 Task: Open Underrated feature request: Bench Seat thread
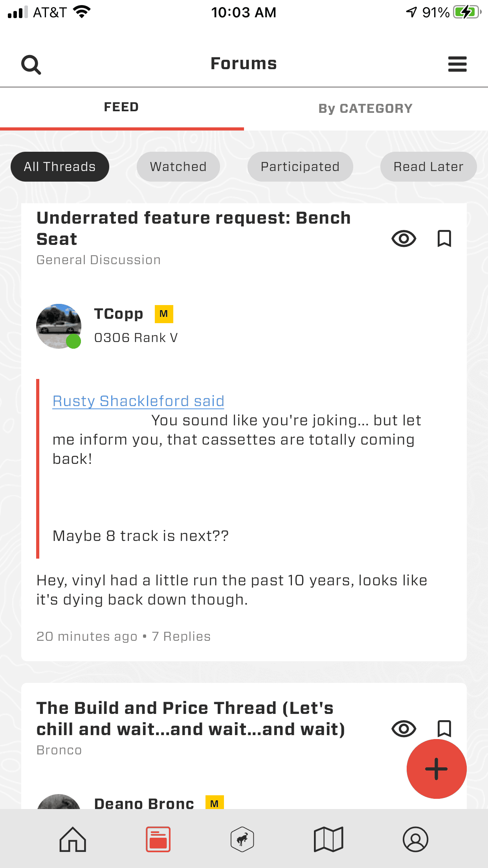[194, 228]
